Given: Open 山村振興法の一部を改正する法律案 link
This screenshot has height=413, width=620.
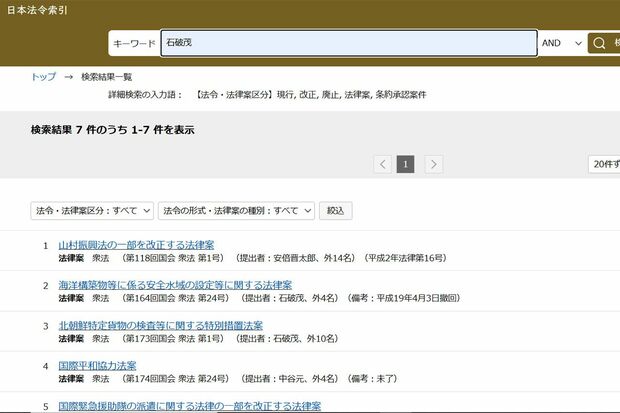Looking at the screenshot, I should pyautogui.click(x=136, y=245).
